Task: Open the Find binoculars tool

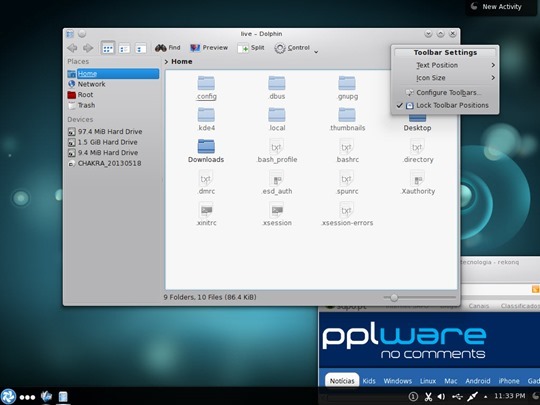Action: tap(167, 48)
